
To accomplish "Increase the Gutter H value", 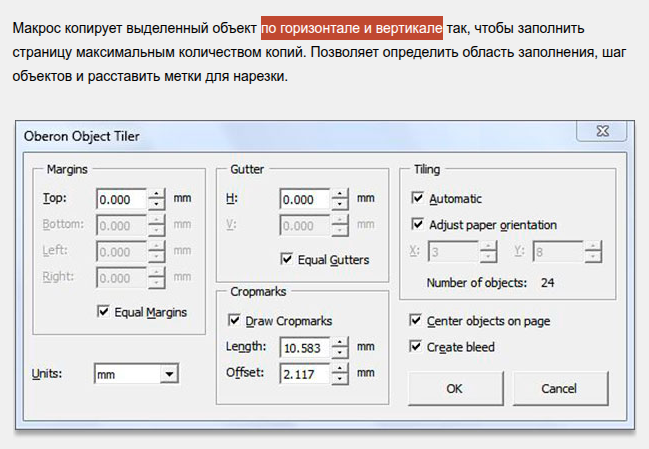I will (340, 194).
